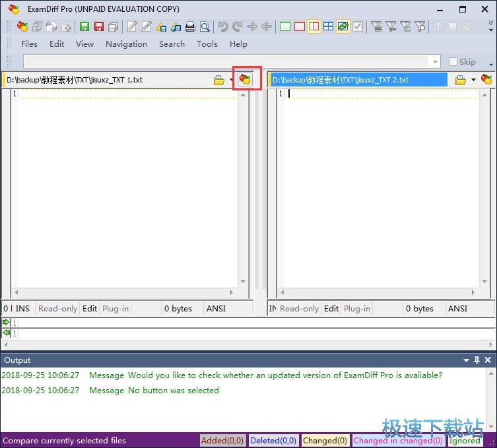
Task: Click the compare icon beside left file path
Action: point(245,80)
